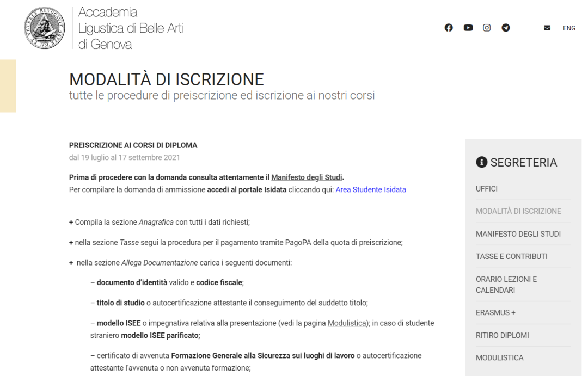
Task: Open the Manifesto degli Studi text link
Action: [x=307, y=177]
